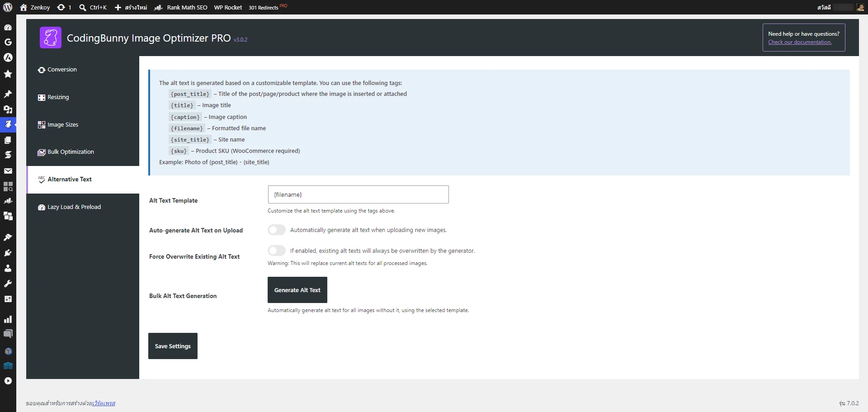Open Rank Math icon in sidebar
Viewport: 868px width, 412px height.
(x=8, y=201)
